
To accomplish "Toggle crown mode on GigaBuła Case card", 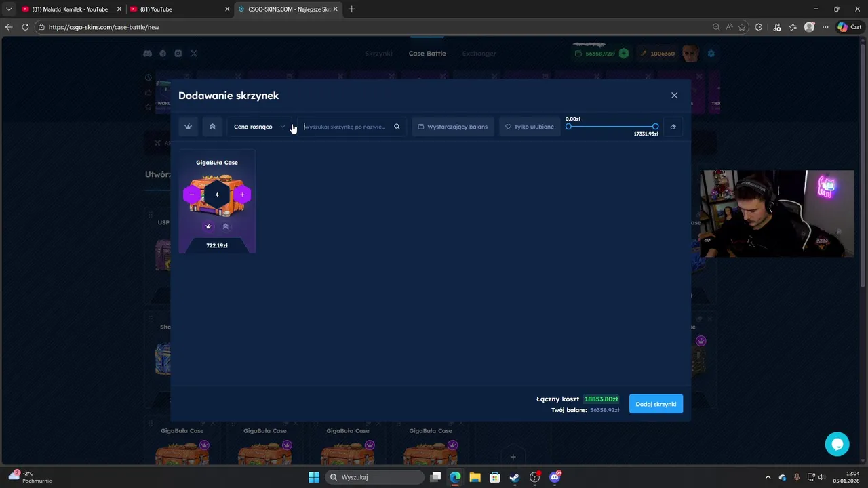I will point(208,226).
